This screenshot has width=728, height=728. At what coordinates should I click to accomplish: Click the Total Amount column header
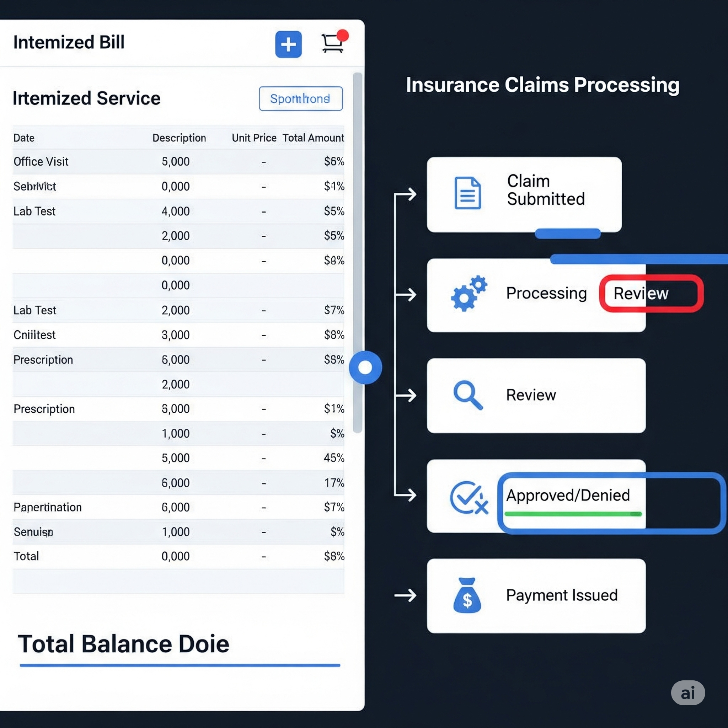313,138
